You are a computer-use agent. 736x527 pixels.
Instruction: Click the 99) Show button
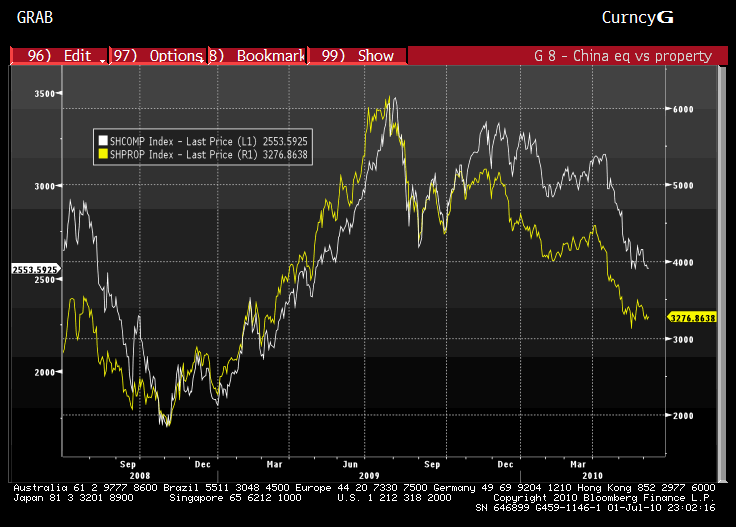click(357, 56)
